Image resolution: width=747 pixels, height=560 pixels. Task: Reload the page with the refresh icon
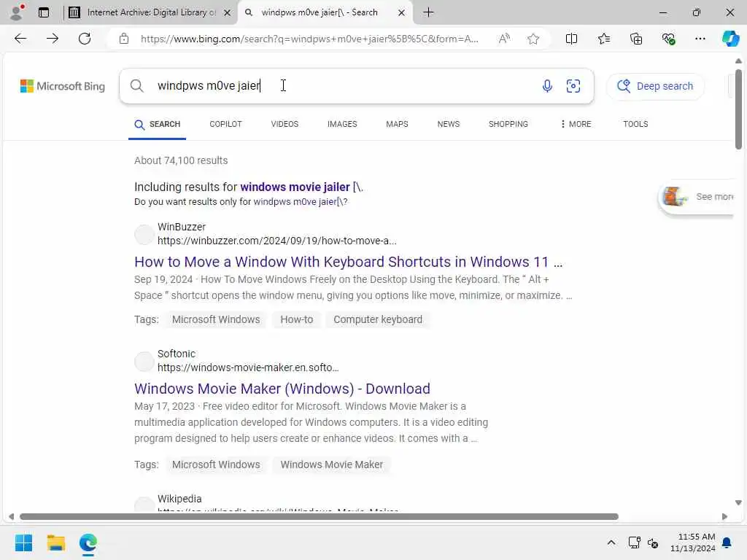[85, 39]
